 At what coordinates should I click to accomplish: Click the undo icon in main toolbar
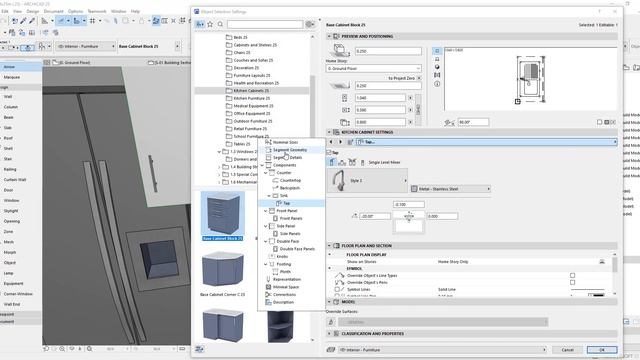point(15,21)
